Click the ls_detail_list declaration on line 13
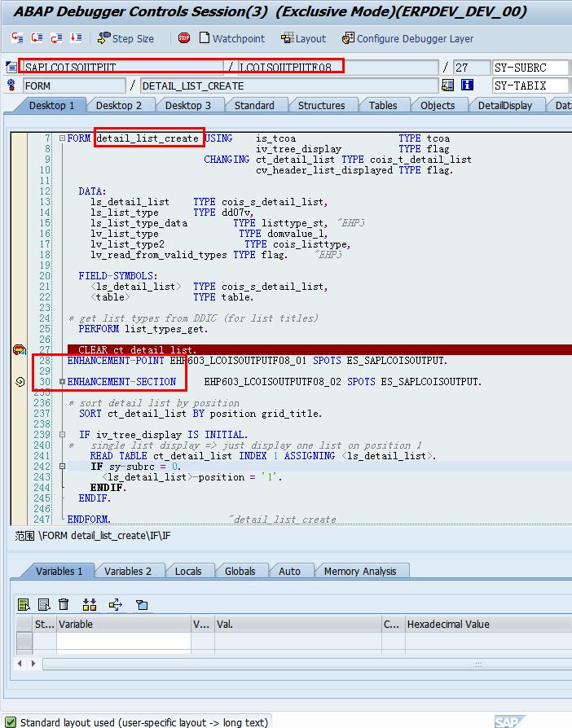This screenshot has height=728, width=572. coord(209,202)
